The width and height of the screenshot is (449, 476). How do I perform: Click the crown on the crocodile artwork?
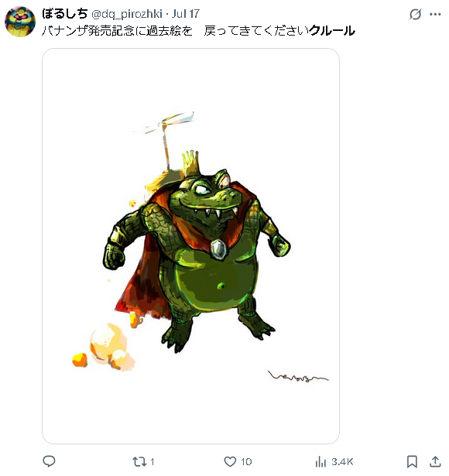(x=190, y=163)
